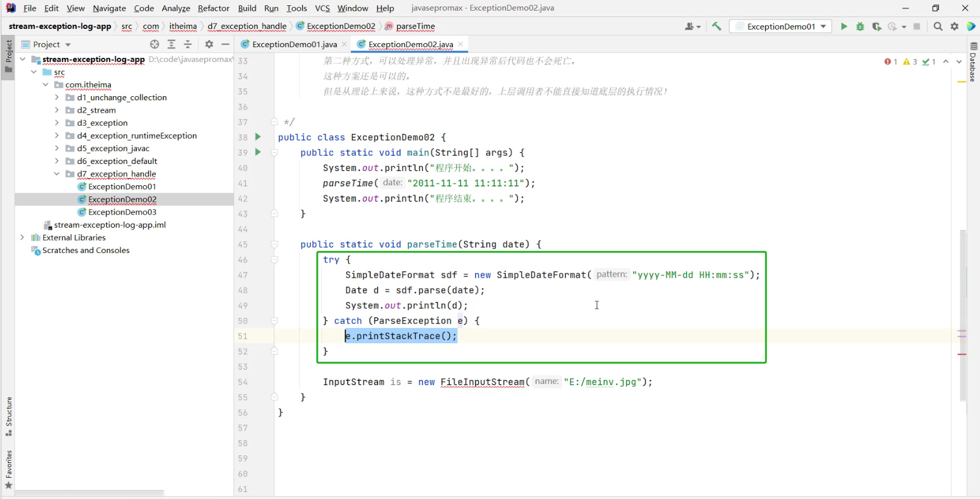The height and width of the screenshot is (499, 980).
Task: Click run gutter icon beside main method
Action: click(258, 152)
